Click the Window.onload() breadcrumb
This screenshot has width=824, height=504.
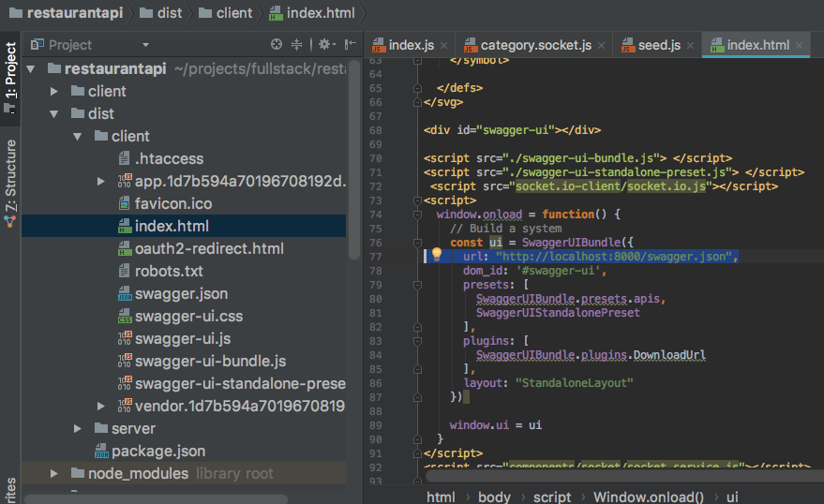[649, 497]
